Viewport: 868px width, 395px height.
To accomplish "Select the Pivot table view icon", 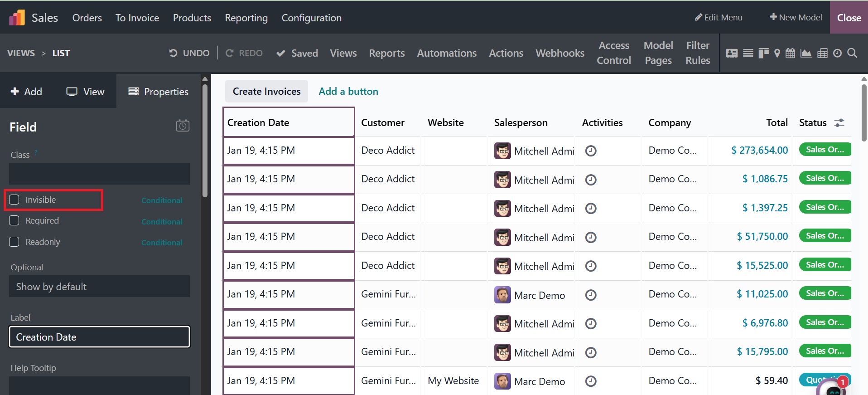I will 822,53.
